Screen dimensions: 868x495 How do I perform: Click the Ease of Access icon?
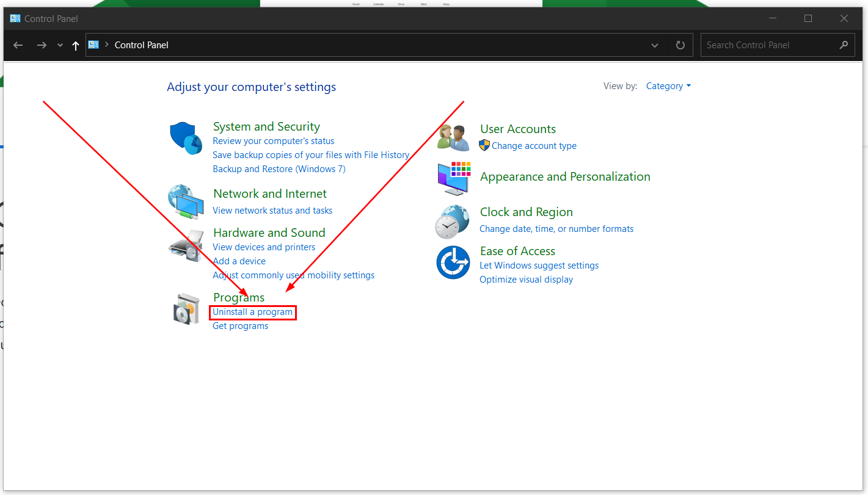[x=453, y=262]
